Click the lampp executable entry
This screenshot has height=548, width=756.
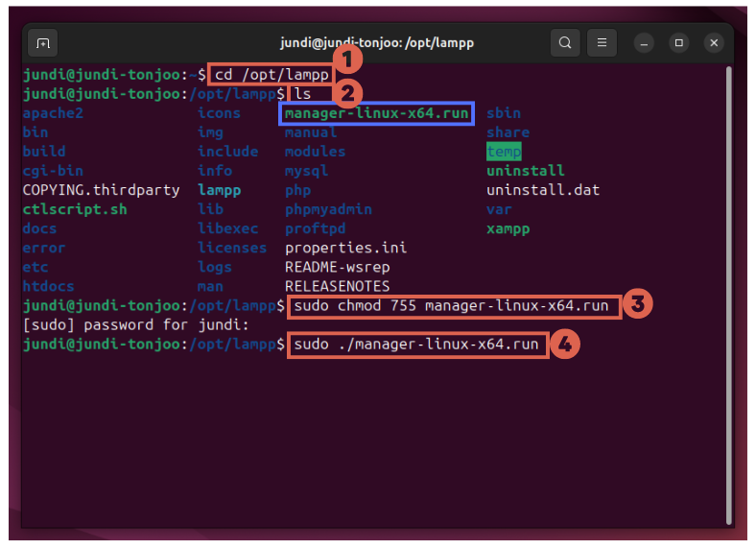220,190
